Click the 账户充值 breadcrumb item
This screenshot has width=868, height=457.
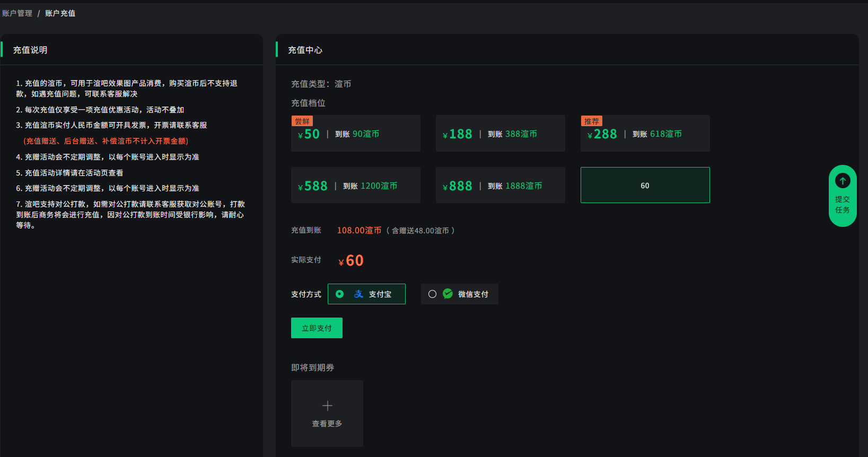pyautogui.click(x=60, y=13)
